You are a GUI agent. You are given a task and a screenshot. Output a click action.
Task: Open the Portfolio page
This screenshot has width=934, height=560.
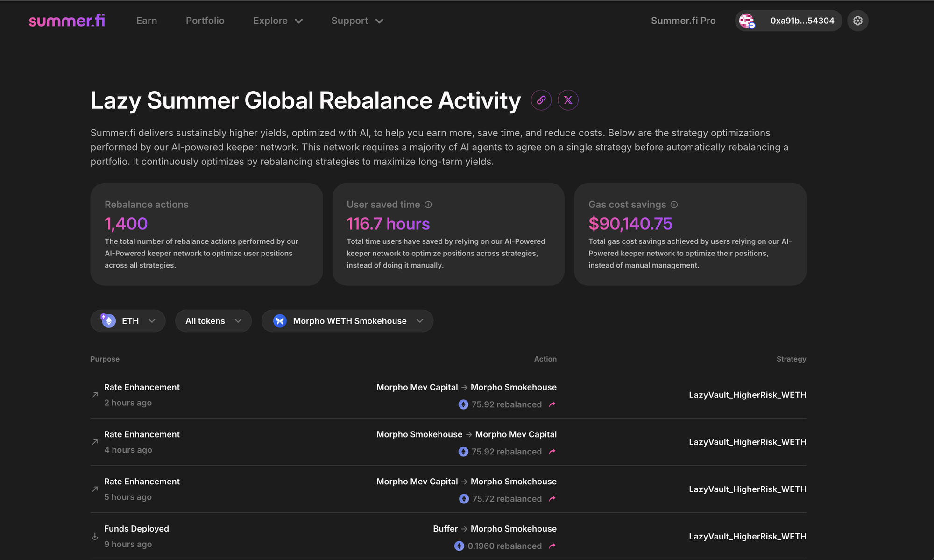click(205, 21)
